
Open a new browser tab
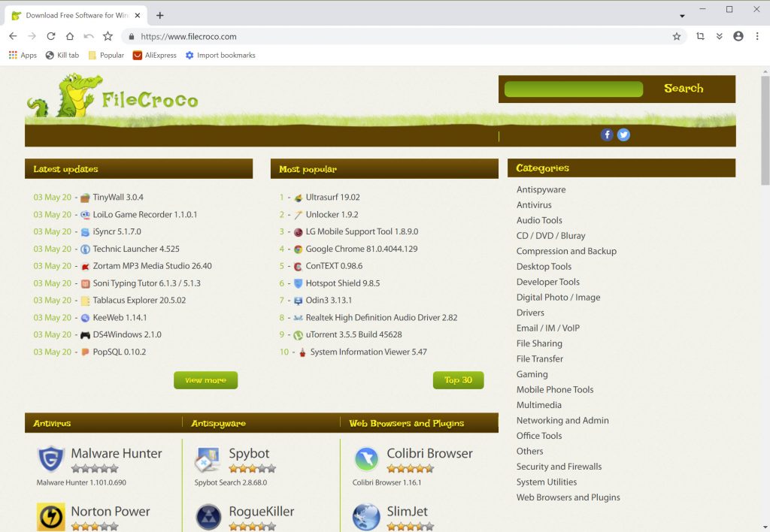click(x=159, y=15)
